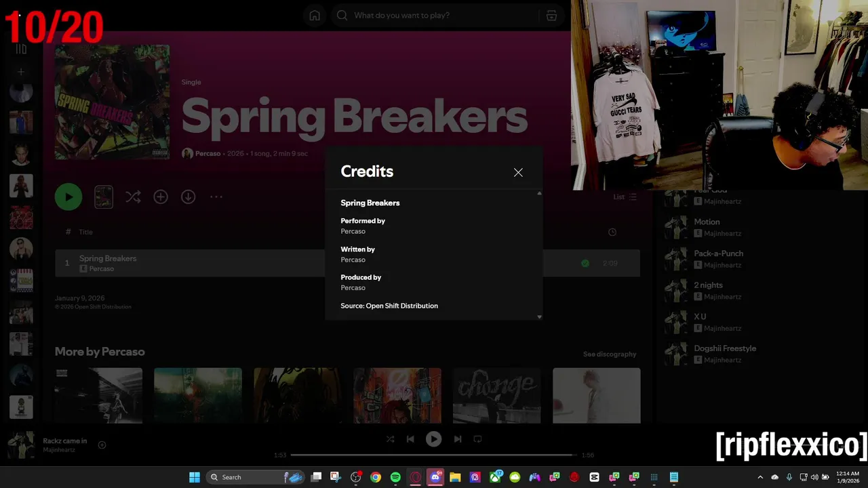Click the microphone icon in system tray

[x=789, y=477]
